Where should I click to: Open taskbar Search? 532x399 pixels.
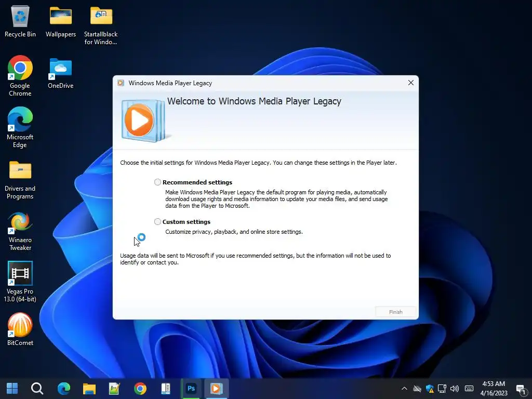point(37,389)
